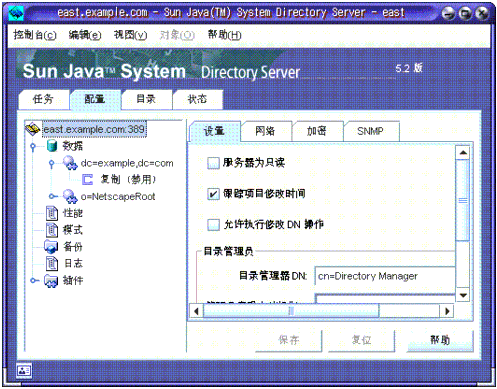
Task: Click the 目录管理器 DN input field
Action: pyautogui.click(x=385, y=276)
